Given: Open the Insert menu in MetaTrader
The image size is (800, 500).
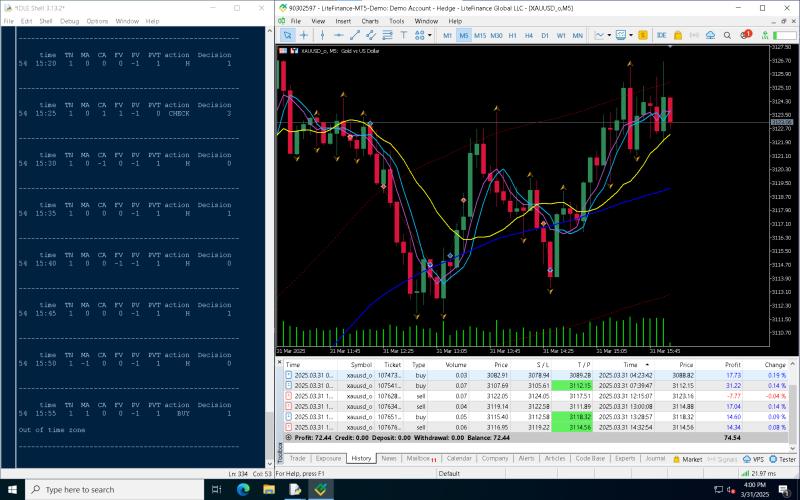Looking at the screenshot, I should [x=343, y=21].
